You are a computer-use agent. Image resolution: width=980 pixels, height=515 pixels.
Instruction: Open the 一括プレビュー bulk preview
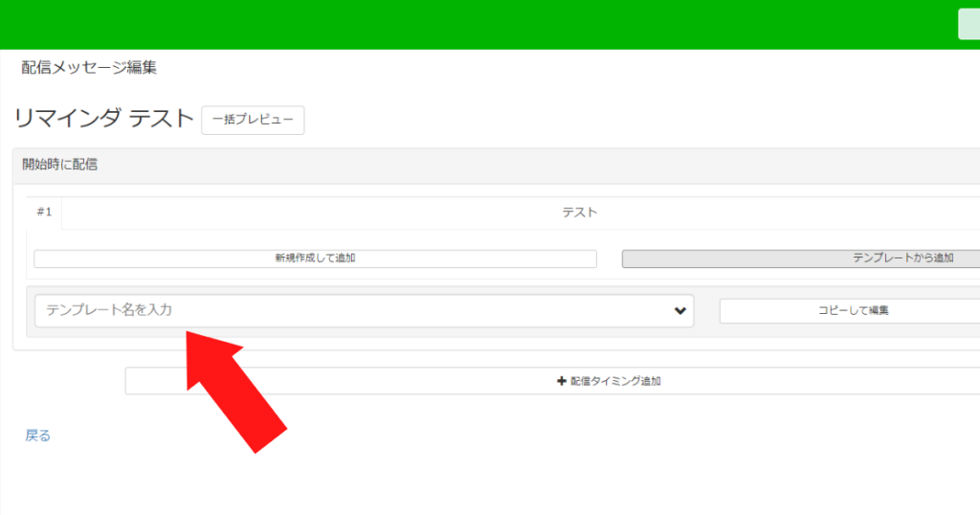pyautogui.click(x=253, y=120)
